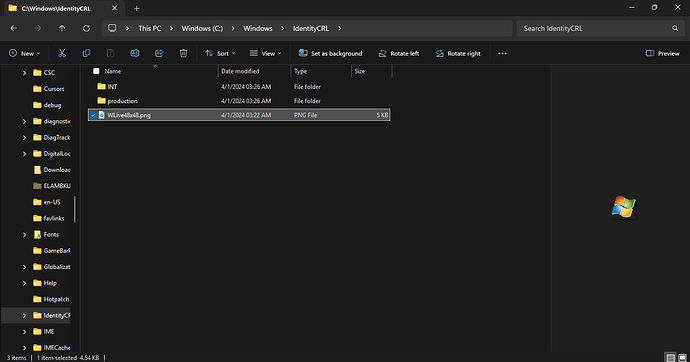
Task: Open the See more ellipsis menu
Action: pyautogui.click(x=502, y=53)
